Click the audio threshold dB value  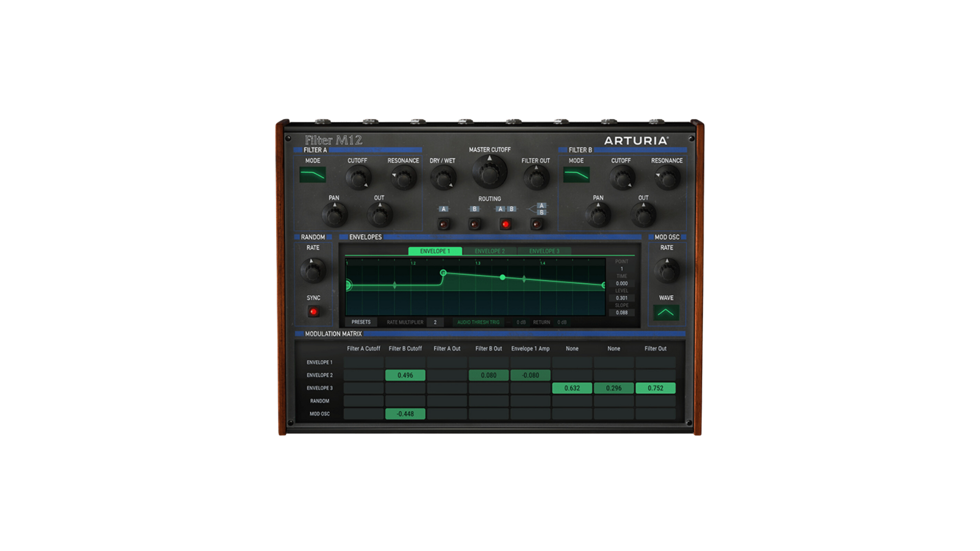click(521, 322)
